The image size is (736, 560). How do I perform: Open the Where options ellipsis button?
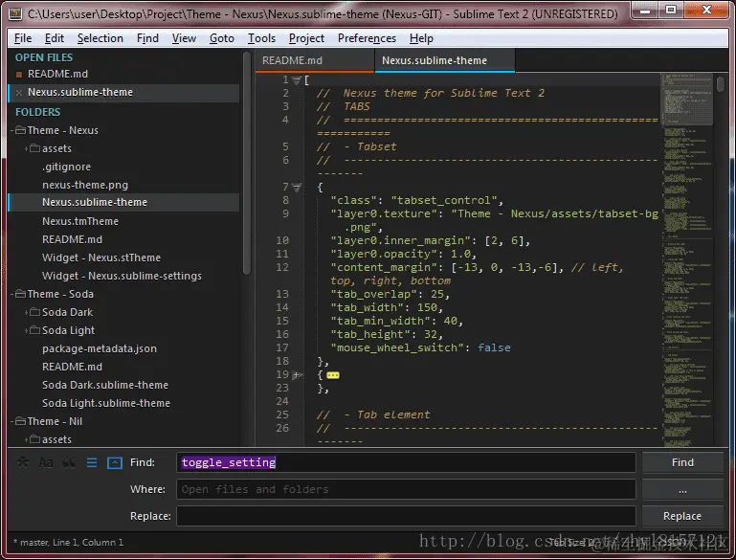(x=682, y=489)
